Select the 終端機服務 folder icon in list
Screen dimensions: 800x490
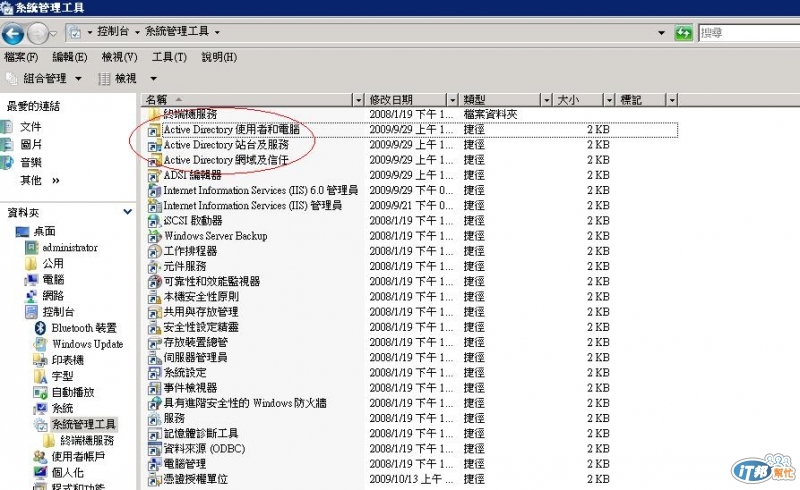tap(154, 114)
